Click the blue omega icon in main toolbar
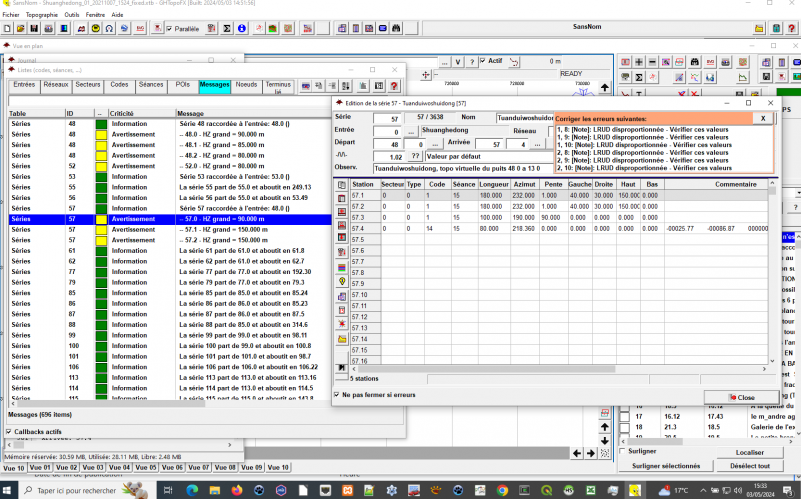The height and width of the screenshot is (499, 801). pyautogui.click(x=109, y=29)
